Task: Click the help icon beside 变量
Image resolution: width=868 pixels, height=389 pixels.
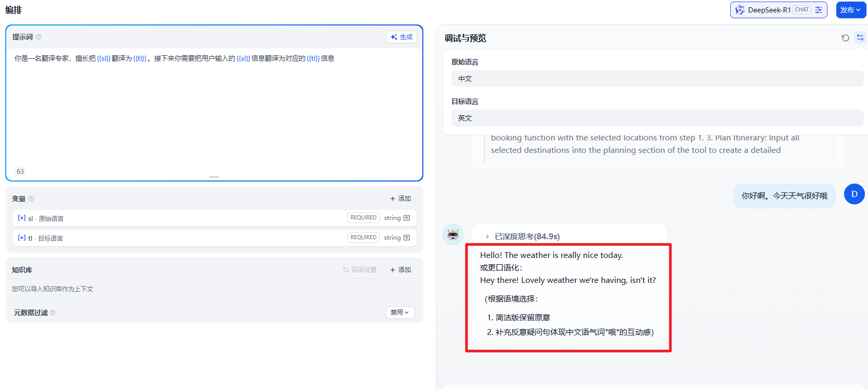Action: [x=31, y=199]
